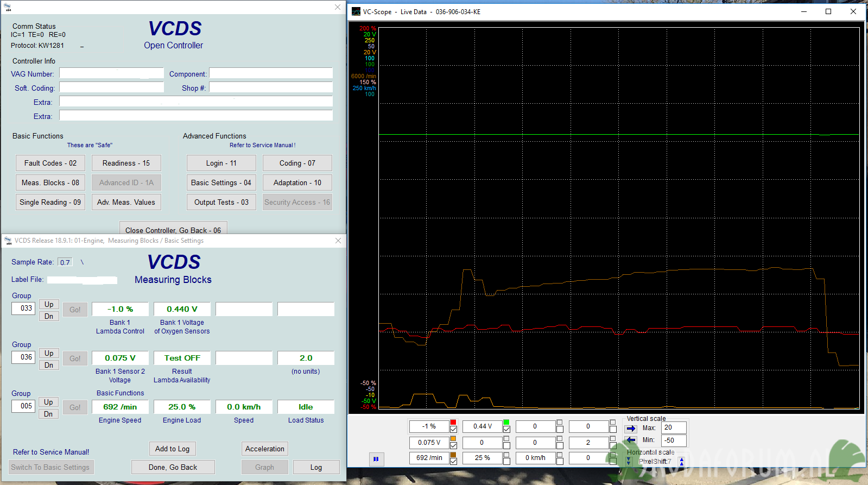
Task: Uncheck the 0.44 V trace checkbox
Action: (x=506, y=430)
